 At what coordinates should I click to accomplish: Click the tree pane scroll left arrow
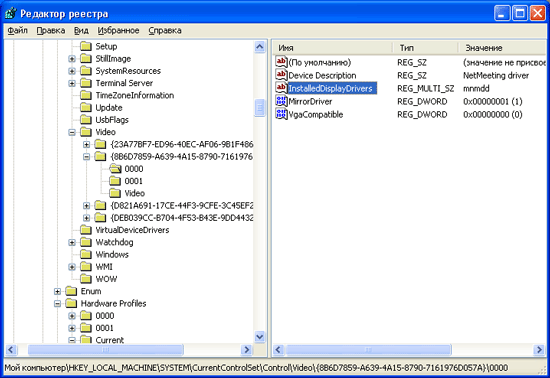[x=11, y=350]
